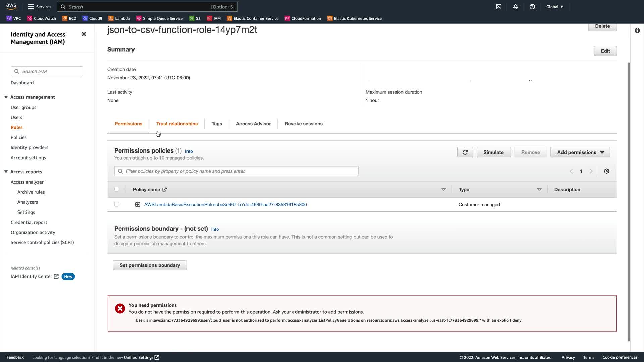The width and height of the screenshot is (644, 362).
Task: Close the IAM navigation sidebar
Action: [x=84, y=34]
